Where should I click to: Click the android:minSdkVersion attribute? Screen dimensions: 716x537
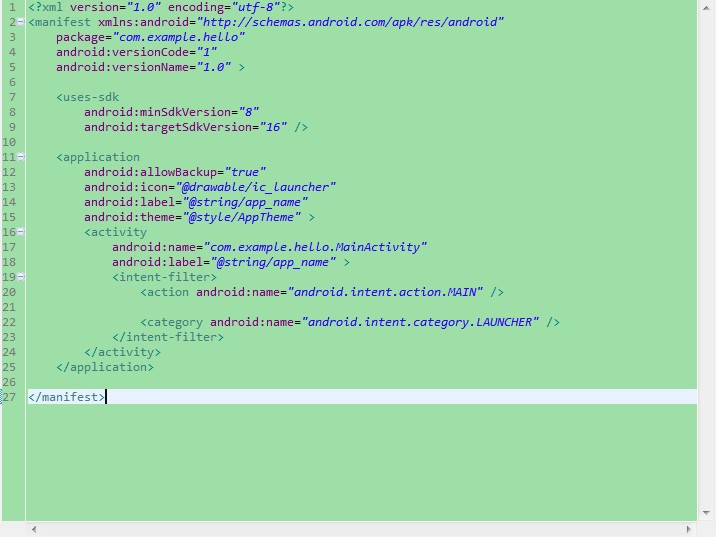point(158,112)
